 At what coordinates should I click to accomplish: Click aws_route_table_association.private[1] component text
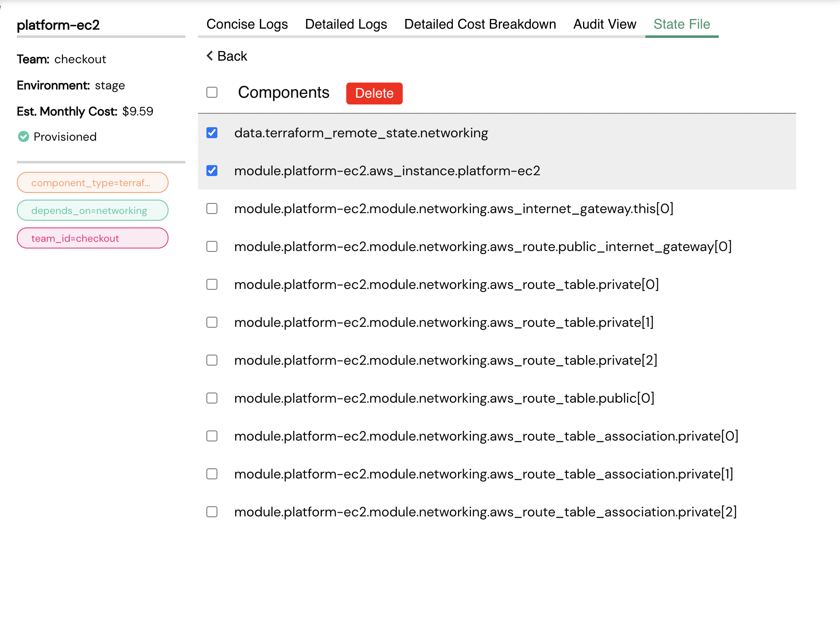(x=484, y=474)
